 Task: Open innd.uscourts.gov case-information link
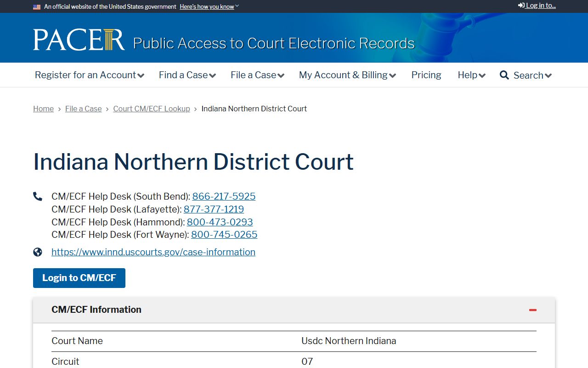click(x=153, y=252)
